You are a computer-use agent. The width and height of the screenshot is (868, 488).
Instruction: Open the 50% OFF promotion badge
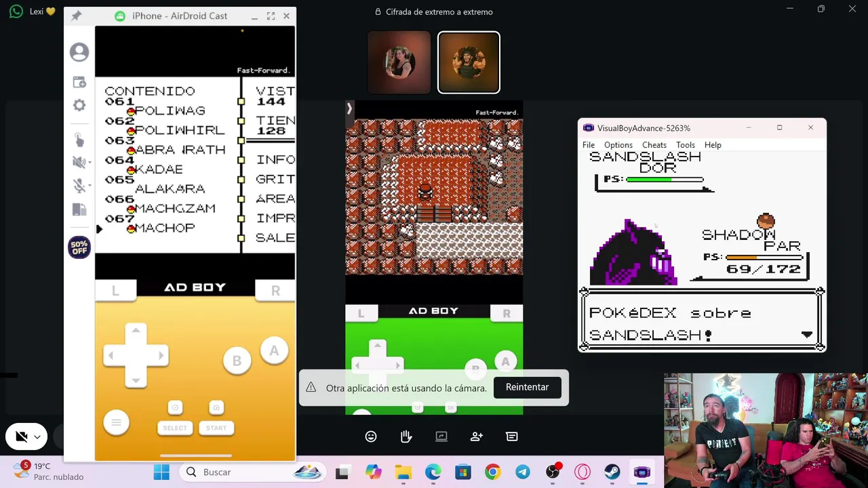[x=79, y=247]
